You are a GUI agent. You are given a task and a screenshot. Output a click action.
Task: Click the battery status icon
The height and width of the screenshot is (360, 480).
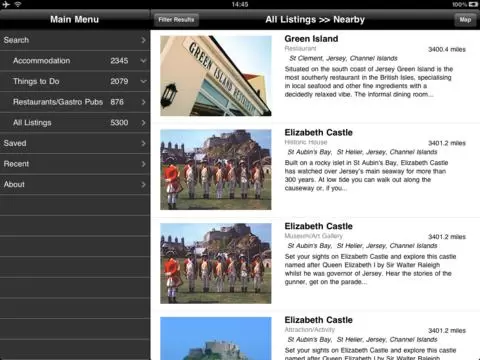pyautogui.click(x=473, y=4)
